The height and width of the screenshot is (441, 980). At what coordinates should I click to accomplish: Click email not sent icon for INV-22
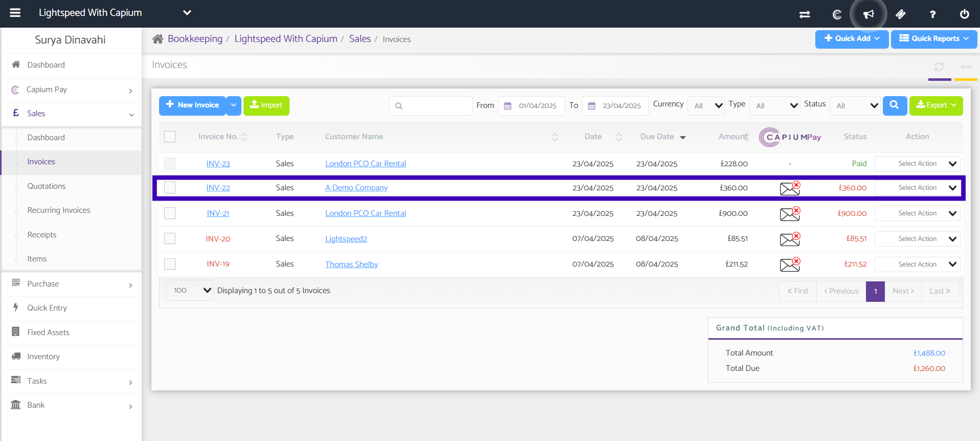tap(790, 188)
